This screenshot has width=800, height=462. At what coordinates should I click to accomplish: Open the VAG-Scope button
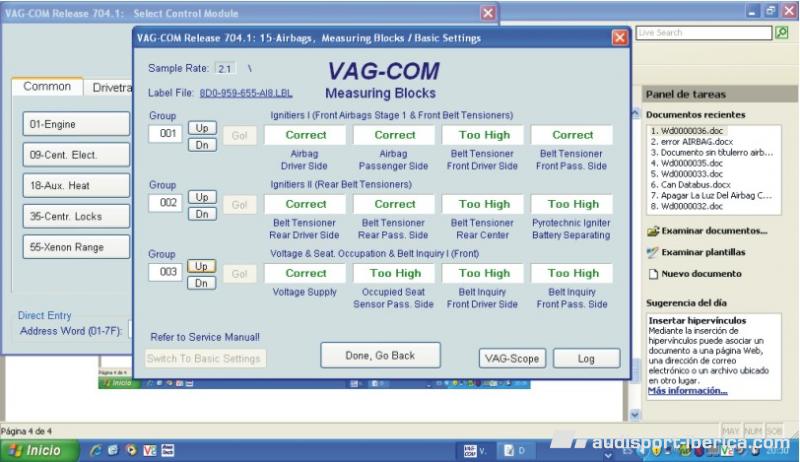(512, 358)
